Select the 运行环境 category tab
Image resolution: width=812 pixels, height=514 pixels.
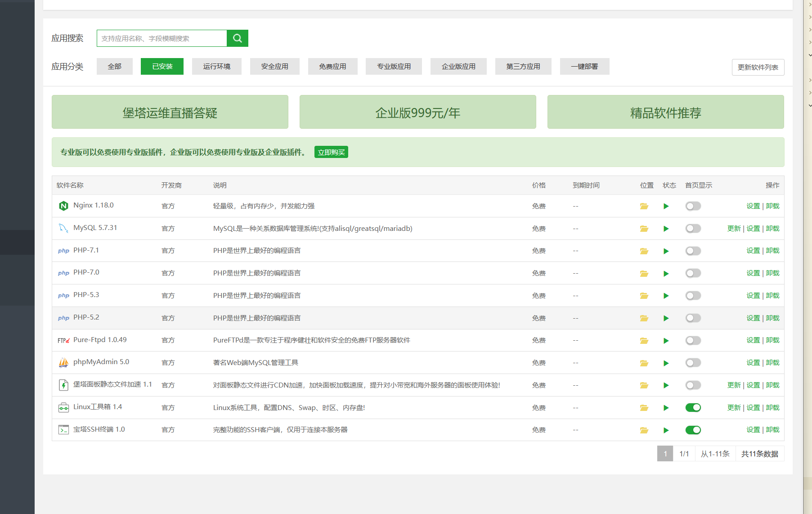coord(217,67)
